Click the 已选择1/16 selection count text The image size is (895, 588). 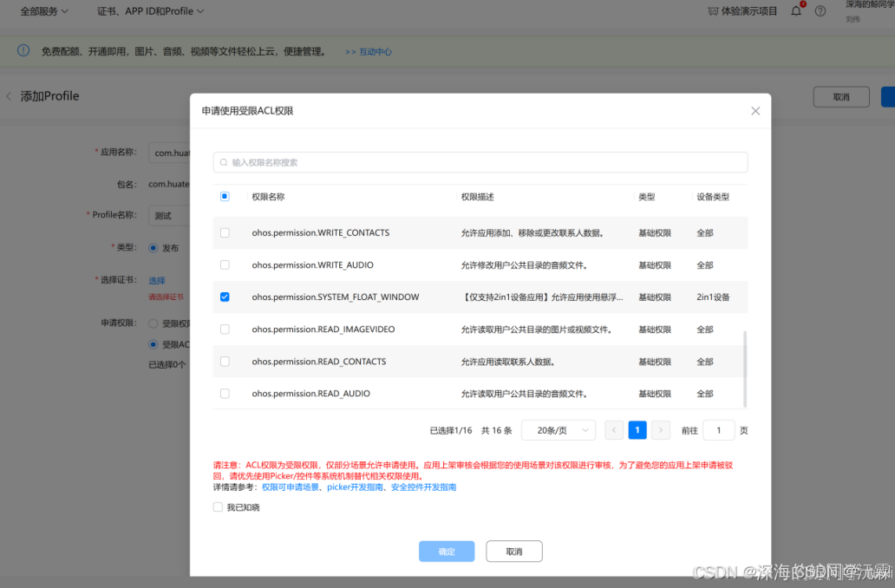click(x=451, y=430)
